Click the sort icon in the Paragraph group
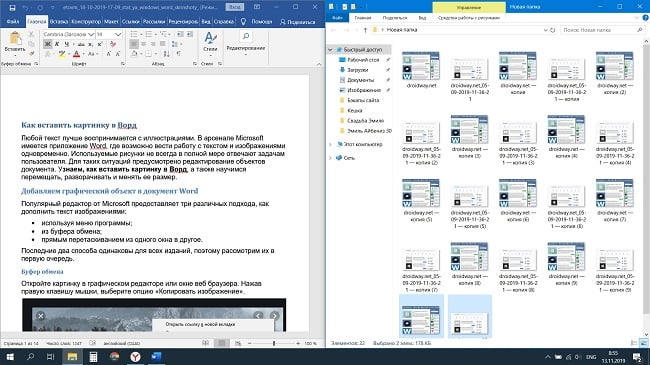Viewport: 650px width, 365px height. pos(167,54)
